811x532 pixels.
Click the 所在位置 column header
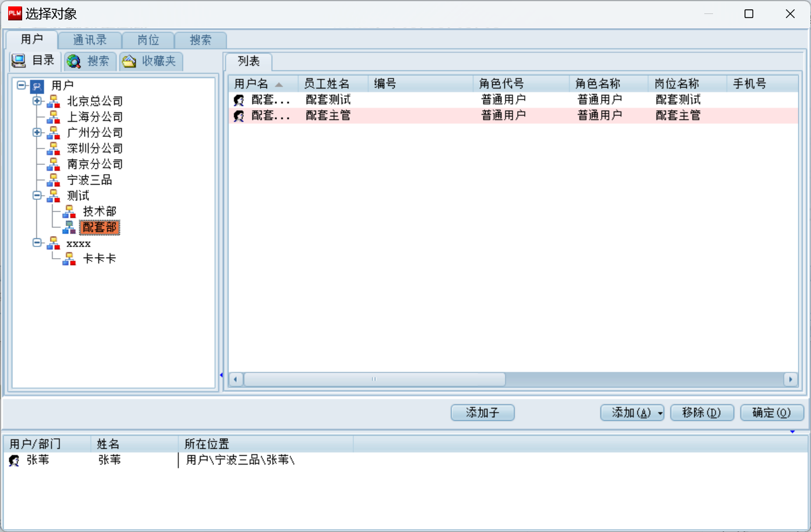point(266,445)
